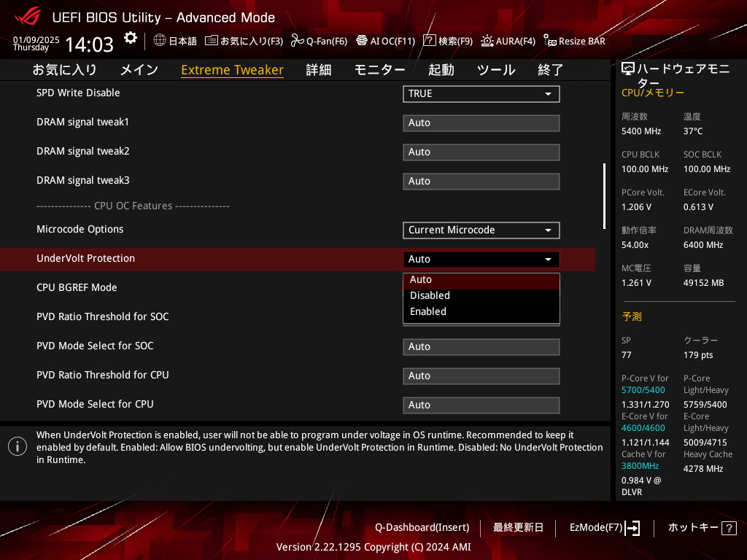Launch AI OC via brain icon
747x560 pixels.
point(361,41)
